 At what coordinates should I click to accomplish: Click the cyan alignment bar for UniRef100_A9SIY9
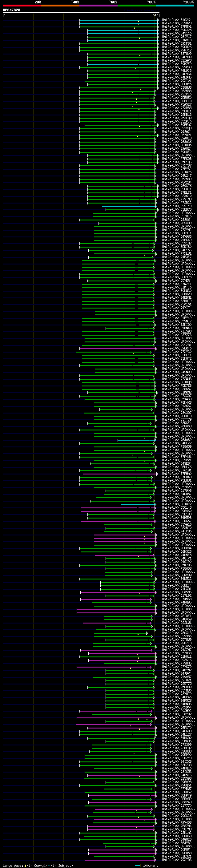point(129,206)
